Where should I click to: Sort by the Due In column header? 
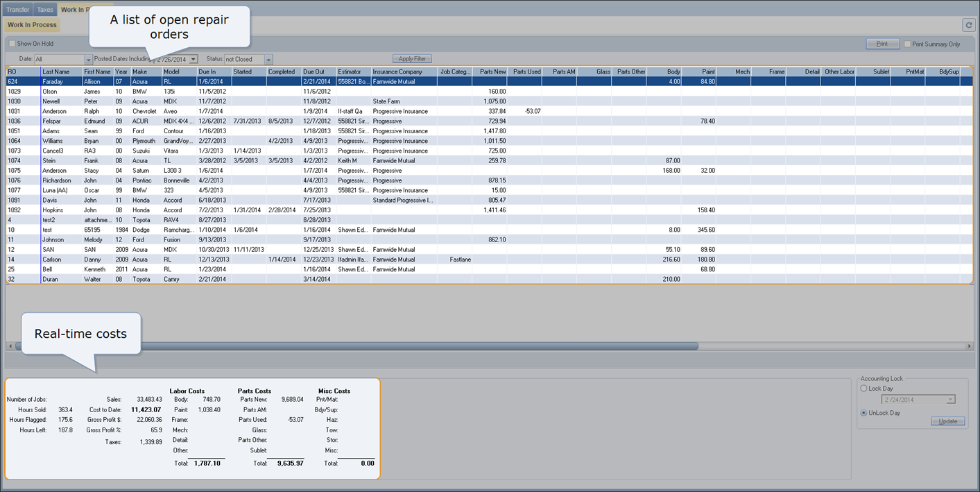pyautogui.click(x=214, y=71)
